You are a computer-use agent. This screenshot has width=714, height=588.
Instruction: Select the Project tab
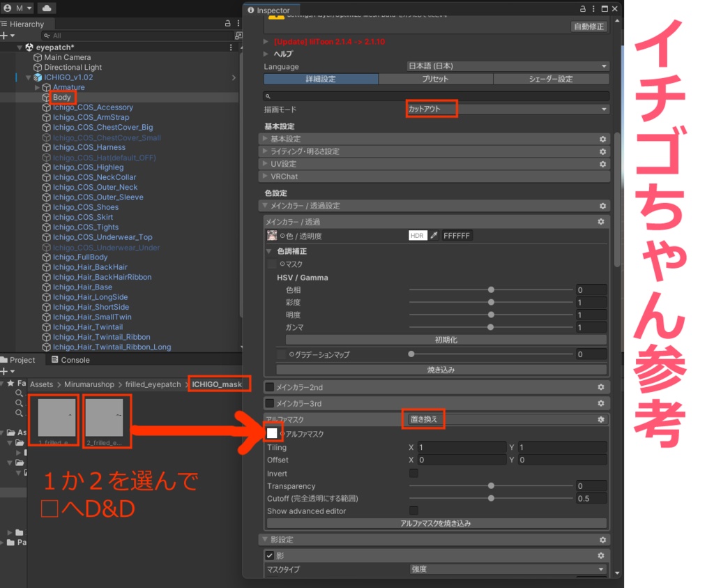tap(18, 360)
